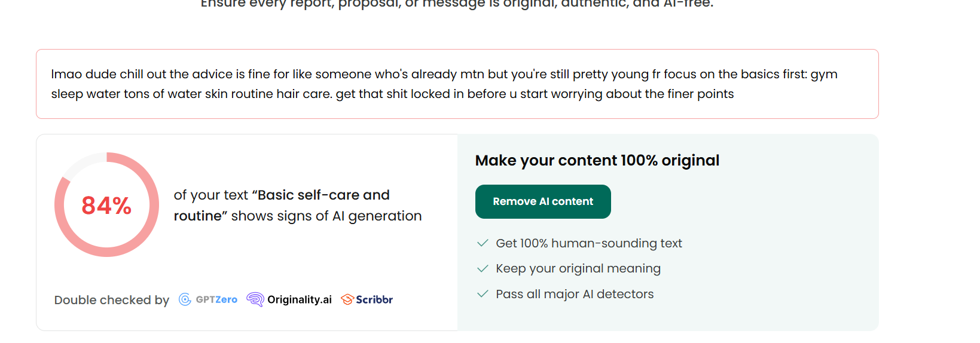This screenshot has height=343, width=980.
Task: Click the "shows signs of AI generation" text
Action: coord(326,216)
